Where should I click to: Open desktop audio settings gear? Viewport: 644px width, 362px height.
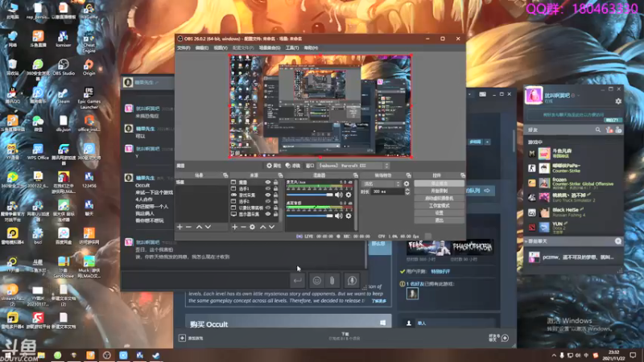349,216
